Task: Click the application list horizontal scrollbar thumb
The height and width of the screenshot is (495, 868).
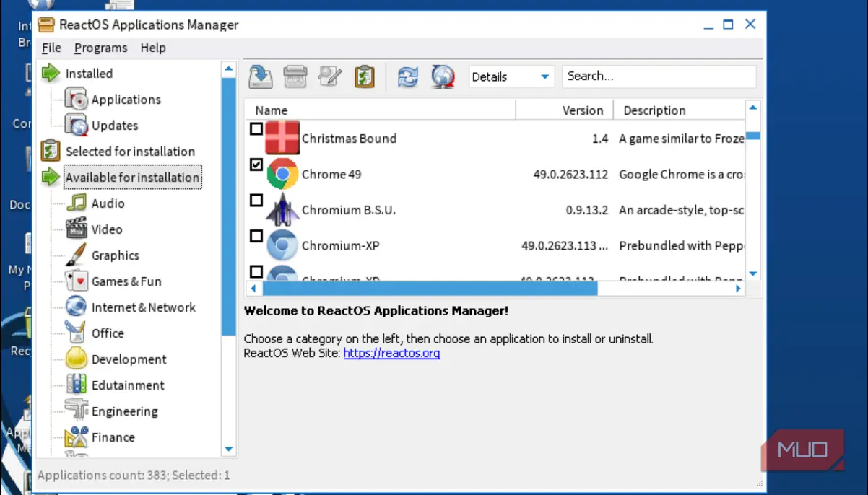Action: [x=430, y=288]
